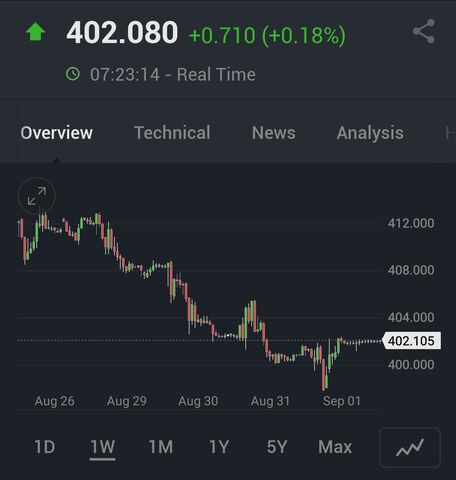Show the Max chart period
Image resolution: width=456 pixels, height=480 pixels.
(x=335, y=447)
